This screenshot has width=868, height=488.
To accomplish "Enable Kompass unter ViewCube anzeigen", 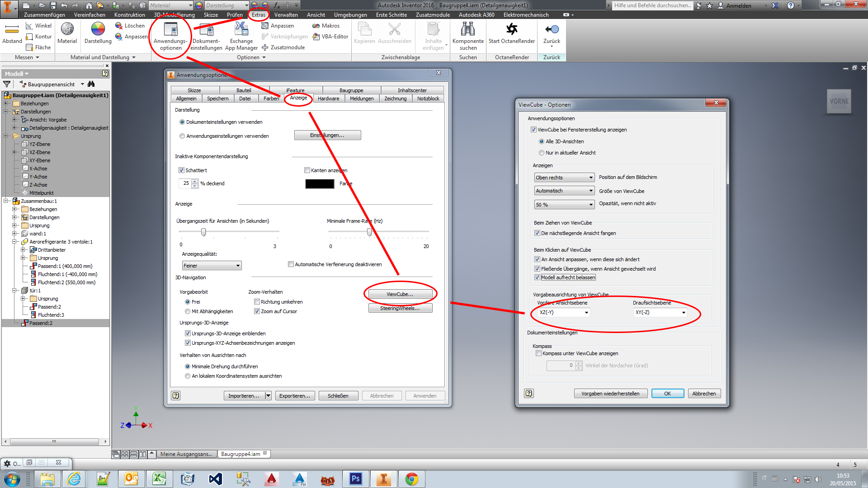I will click(x=538, y=353).
